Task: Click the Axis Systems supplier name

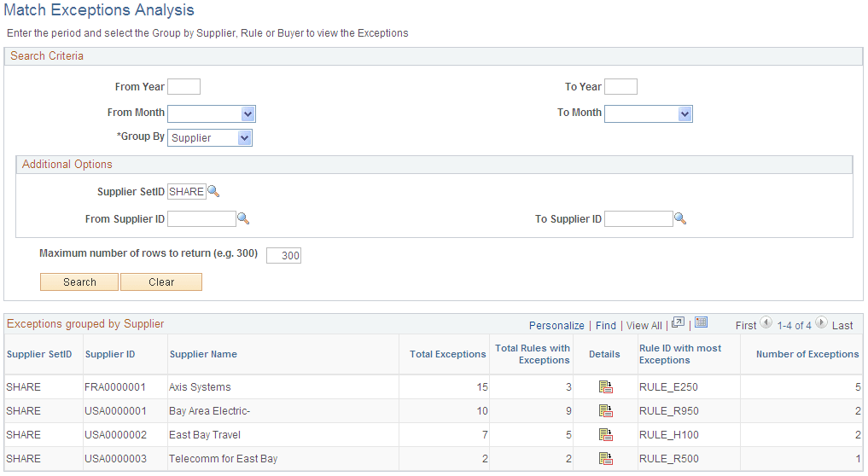Action: pos(200,387)
